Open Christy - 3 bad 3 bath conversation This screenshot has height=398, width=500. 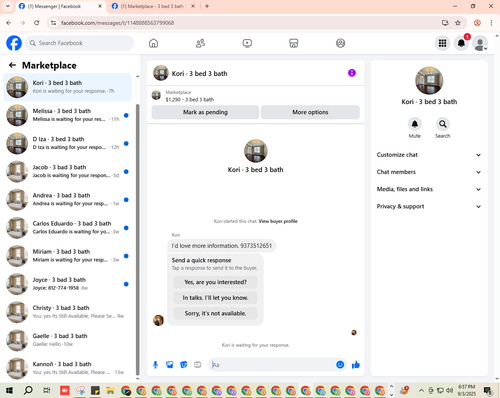click(x=67, y=312)
